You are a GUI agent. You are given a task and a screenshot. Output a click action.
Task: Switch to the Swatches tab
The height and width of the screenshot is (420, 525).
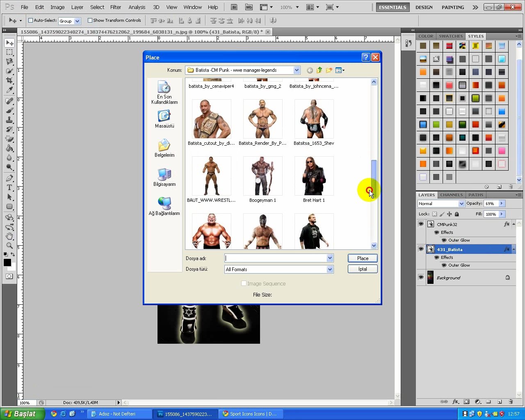[451, 36]
